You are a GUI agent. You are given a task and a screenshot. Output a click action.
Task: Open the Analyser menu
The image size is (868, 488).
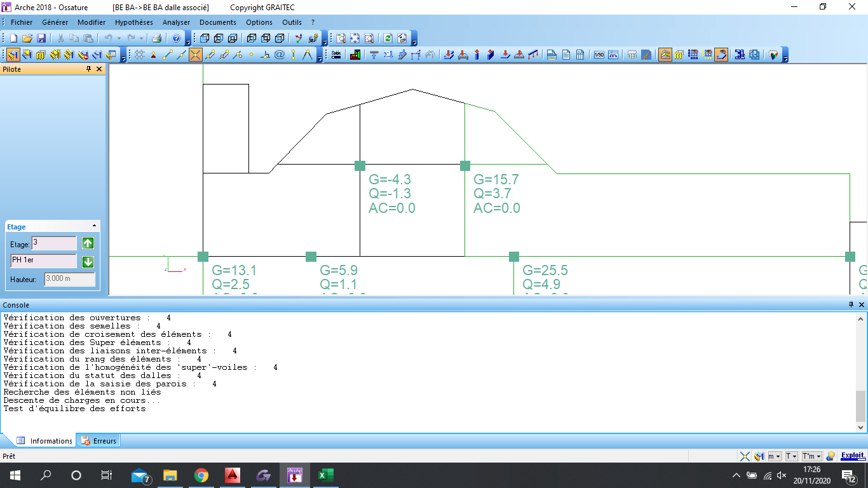click(176, 22)
